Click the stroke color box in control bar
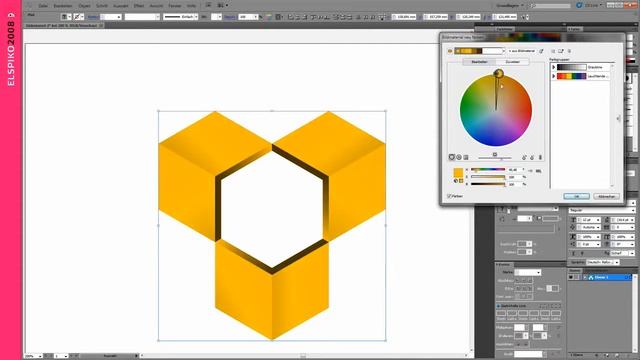640x360 pixels. point(77,17)
